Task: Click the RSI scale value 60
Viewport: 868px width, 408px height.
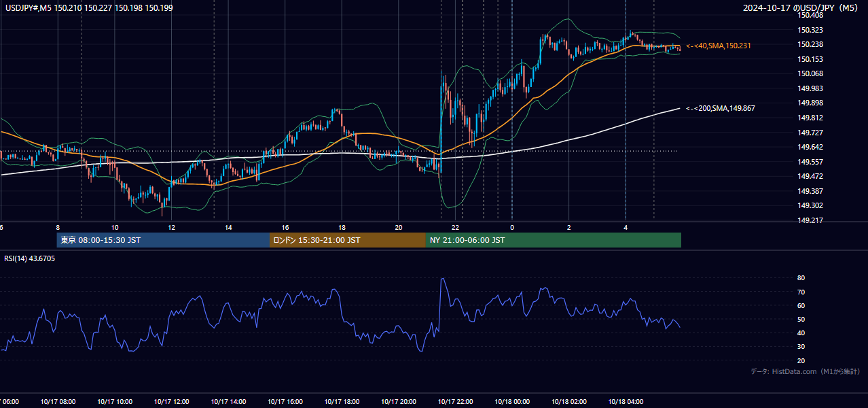Action: coord(801,305)
